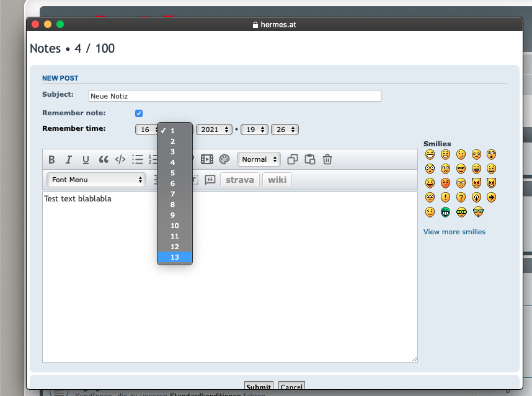Insert code tag with code icon
The image size is (532, 396).
click(120, 160)
